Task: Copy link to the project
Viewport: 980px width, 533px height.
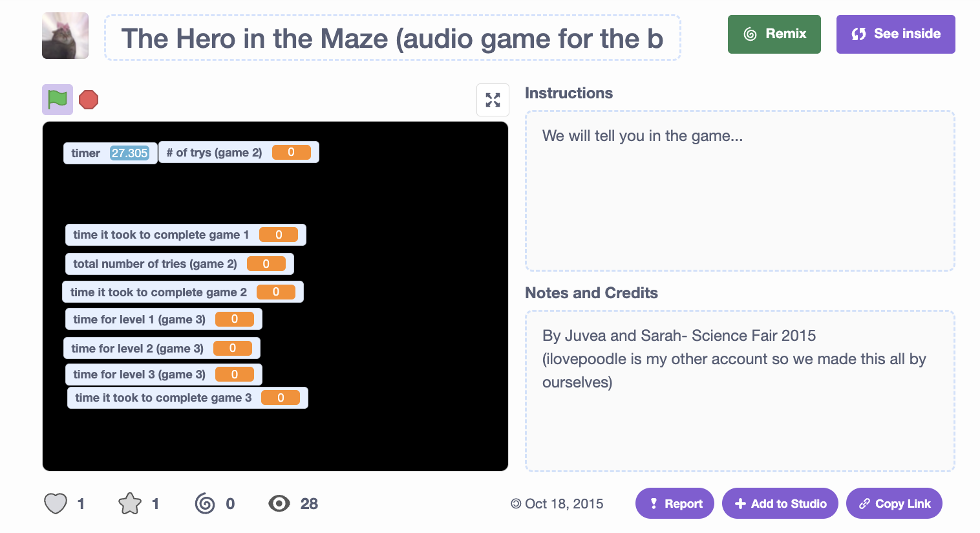Action: click(894, 503)
